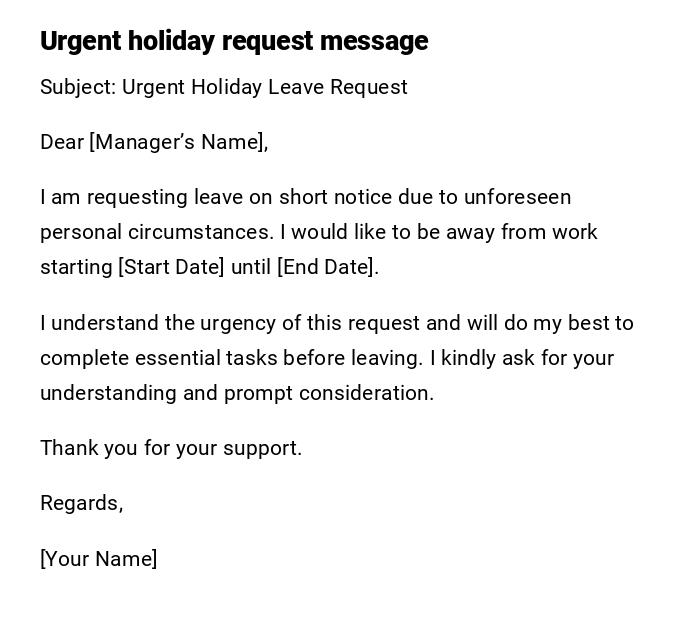
Task: Click the [End Date] placeholder
Action: (327, 267)
